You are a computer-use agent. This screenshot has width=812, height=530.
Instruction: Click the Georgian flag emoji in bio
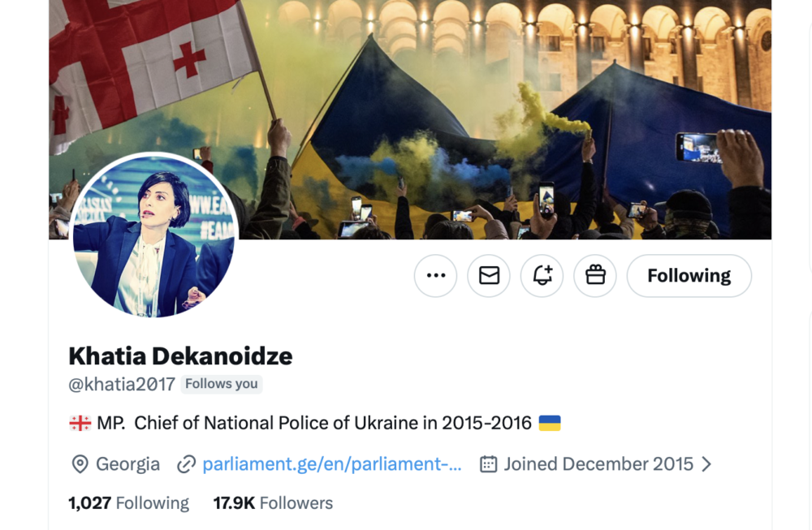coord(80,423)
